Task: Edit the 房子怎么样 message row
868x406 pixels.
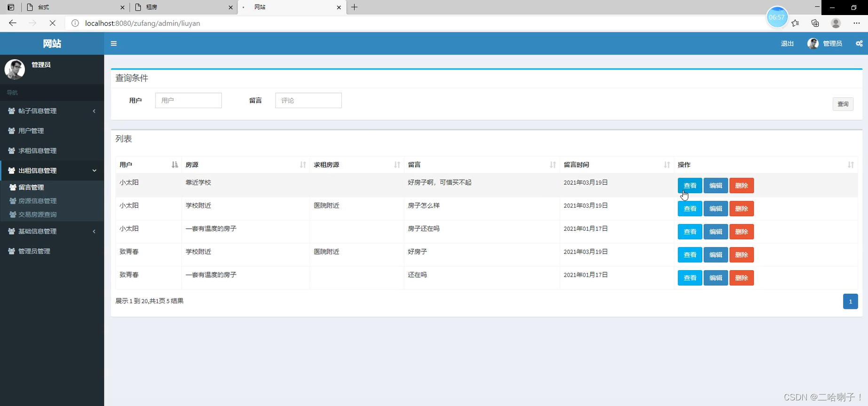Action: 716,209
